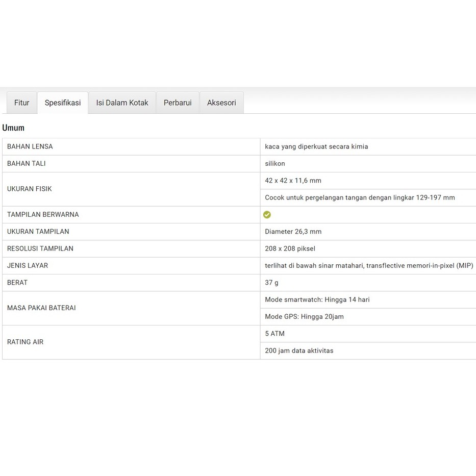Viewport: 476px width, 476px height.
Task: Click the RESOLUSI TAMPILAN row label
Action: (40, 248)
